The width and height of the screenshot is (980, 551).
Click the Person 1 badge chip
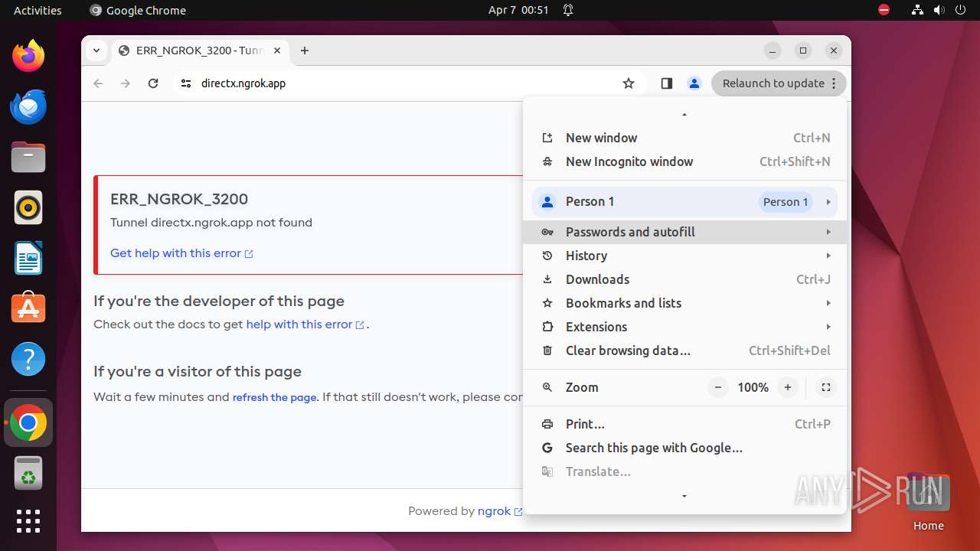(786, 202)
